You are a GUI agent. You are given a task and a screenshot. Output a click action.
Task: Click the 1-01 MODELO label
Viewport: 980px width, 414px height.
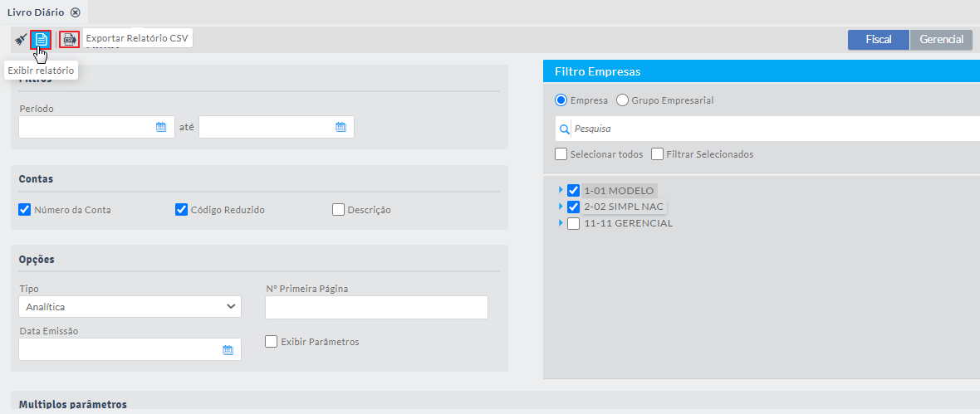point(619,191)
